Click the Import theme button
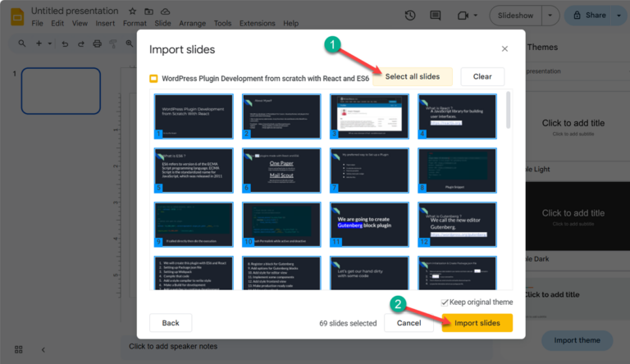630x364 pixels. click(x=577, y=340)
